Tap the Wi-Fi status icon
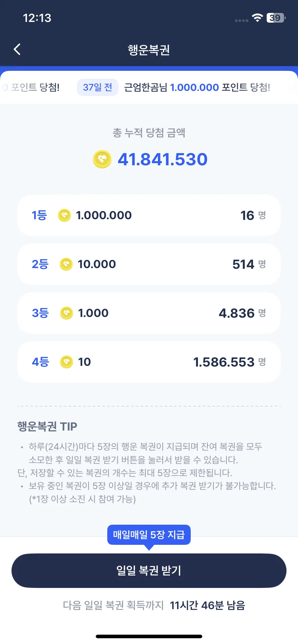The height and width of the screenshot is (644, 298). pyautogui.click(x=257, y=18)
